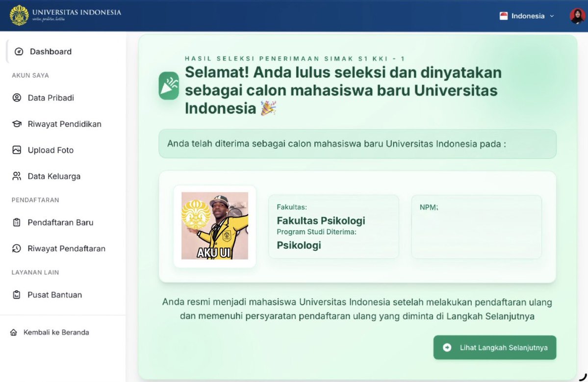Click the Pusat Bantuan clipboard icon

point(17,295)
